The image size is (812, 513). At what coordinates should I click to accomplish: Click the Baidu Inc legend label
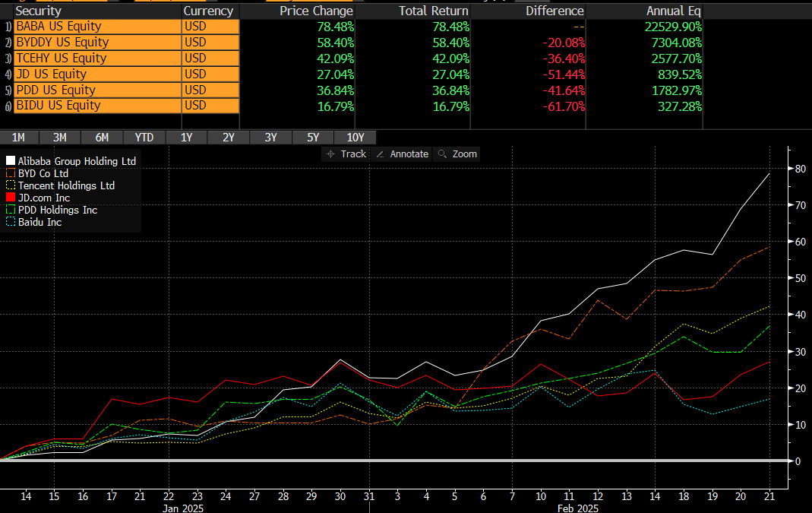pos(39,222)
